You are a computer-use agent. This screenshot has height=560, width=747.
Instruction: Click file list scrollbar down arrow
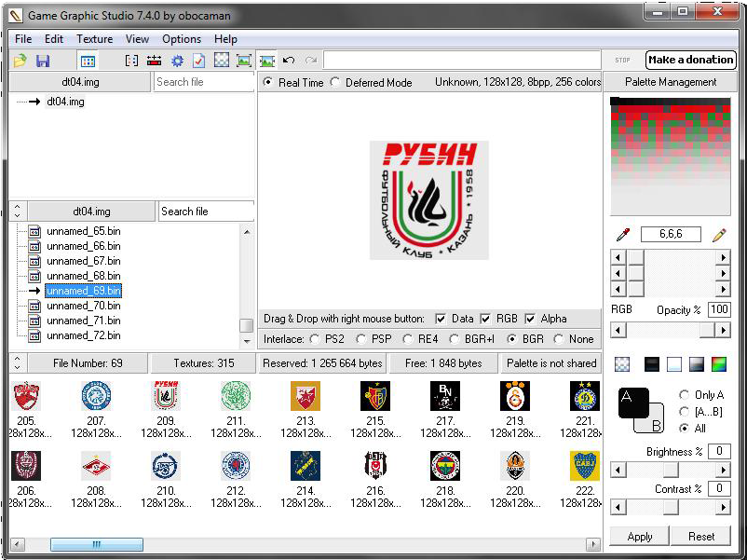[x=247, y=341]
